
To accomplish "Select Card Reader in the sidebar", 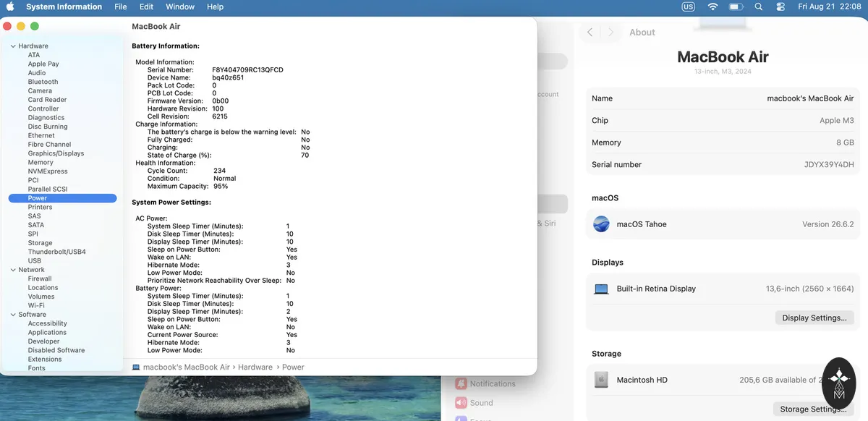I will click(x=47, y=100).
